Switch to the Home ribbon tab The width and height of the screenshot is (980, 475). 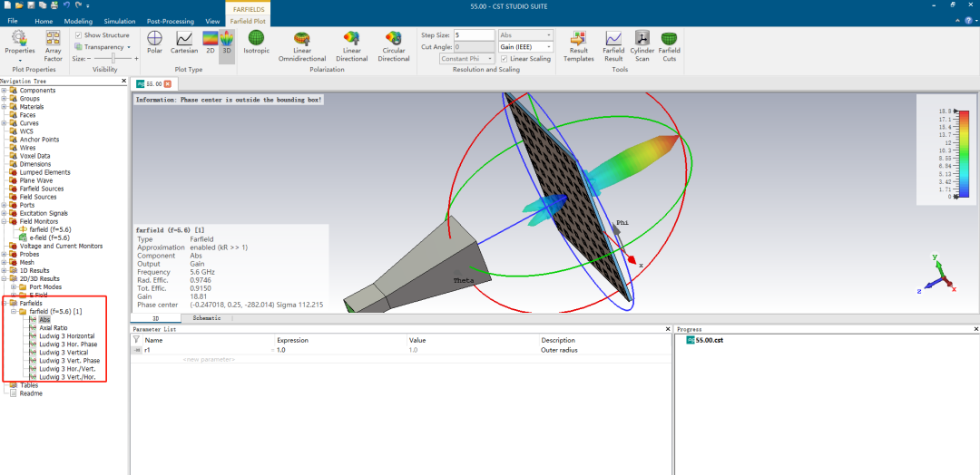click(x=44, y=21)
